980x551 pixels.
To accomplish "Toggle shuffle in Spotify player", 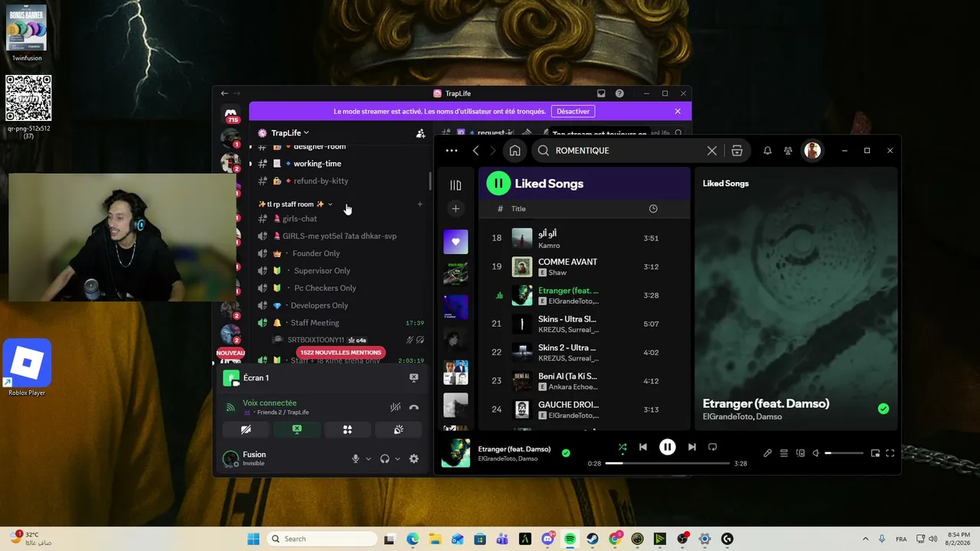I will (622, 447).
